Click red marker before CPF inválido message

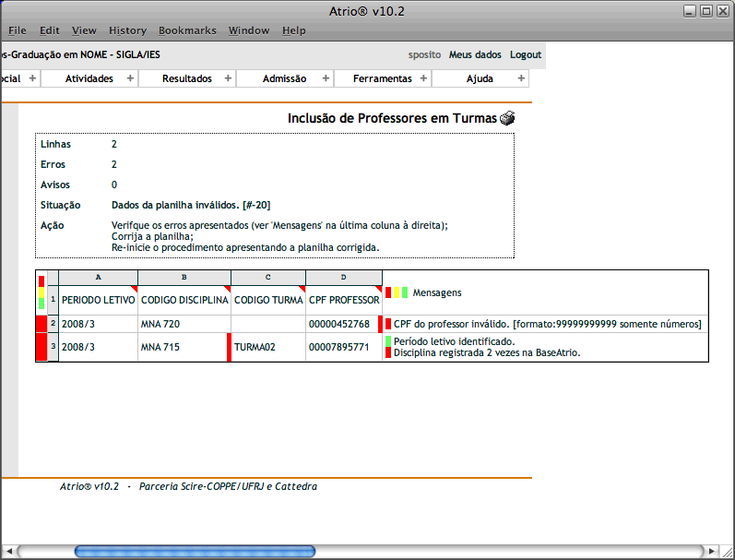[388, 324]
